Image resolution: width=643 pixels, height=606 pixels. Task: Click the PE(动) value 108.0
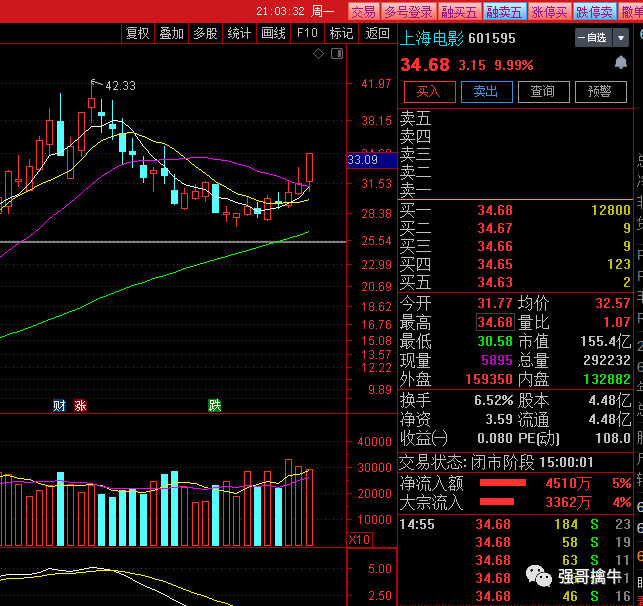click(613, 438)
